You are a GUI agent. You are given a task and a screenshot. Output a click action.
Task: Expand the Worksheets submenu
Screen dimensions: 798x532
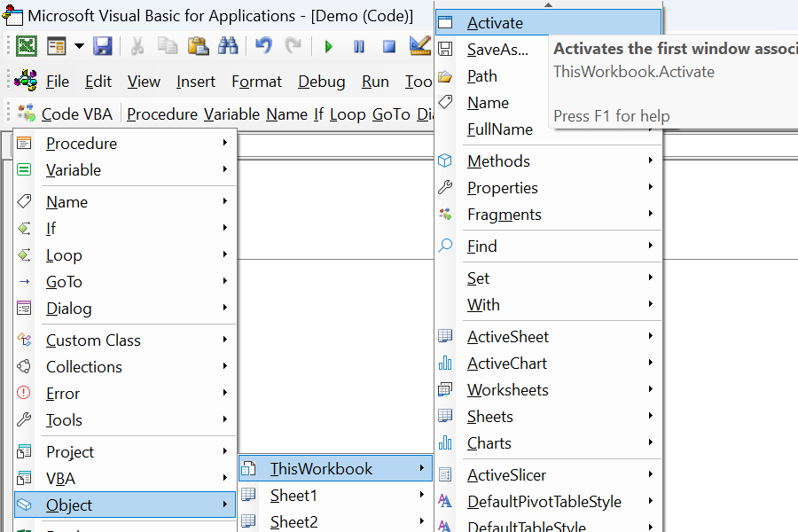click(x=549, y=390)
